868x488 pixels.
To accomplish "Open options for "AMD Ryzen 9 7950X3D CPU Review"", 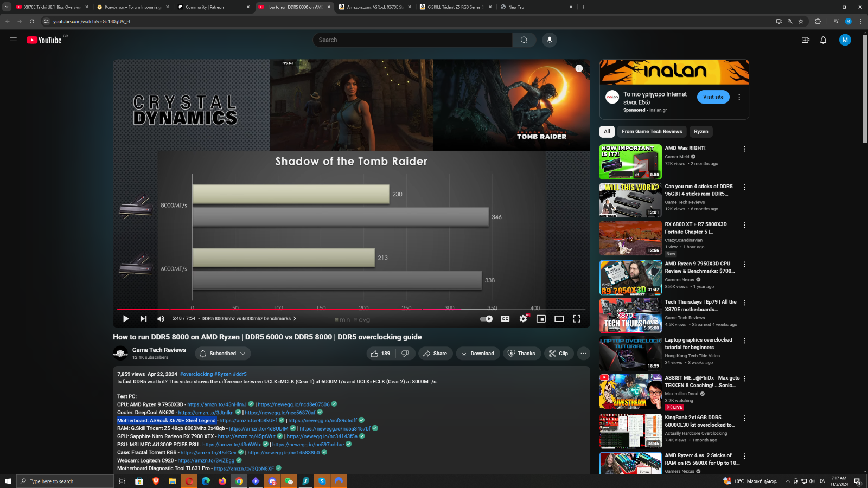I will point(744,265).
